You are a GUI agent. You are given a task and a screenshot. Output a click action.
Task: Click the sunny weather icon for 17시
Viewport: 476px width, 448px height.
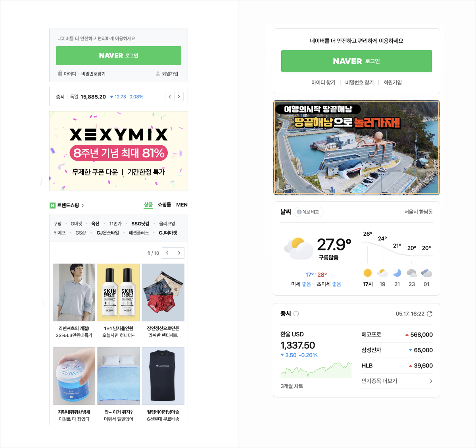point(368,273)
